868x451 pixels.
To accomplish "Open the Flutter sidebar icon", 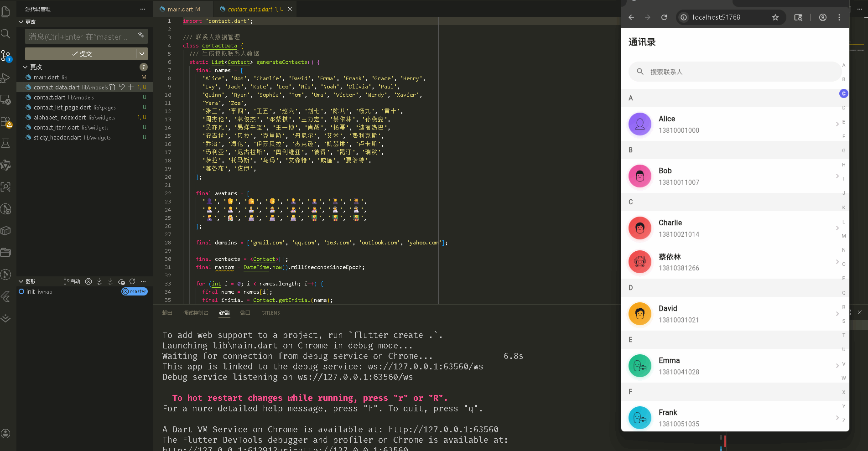I will click(x=6, y=296).
